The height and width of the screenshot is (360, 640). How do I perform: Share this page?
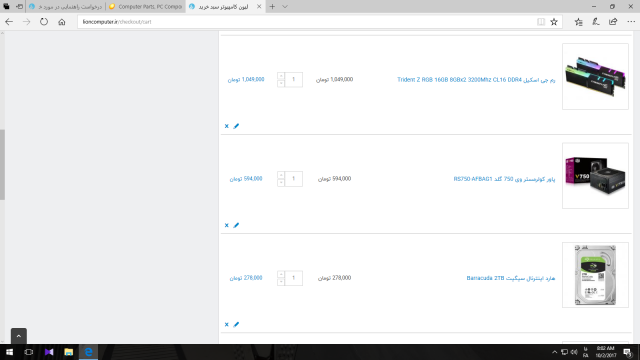[613, 22]
